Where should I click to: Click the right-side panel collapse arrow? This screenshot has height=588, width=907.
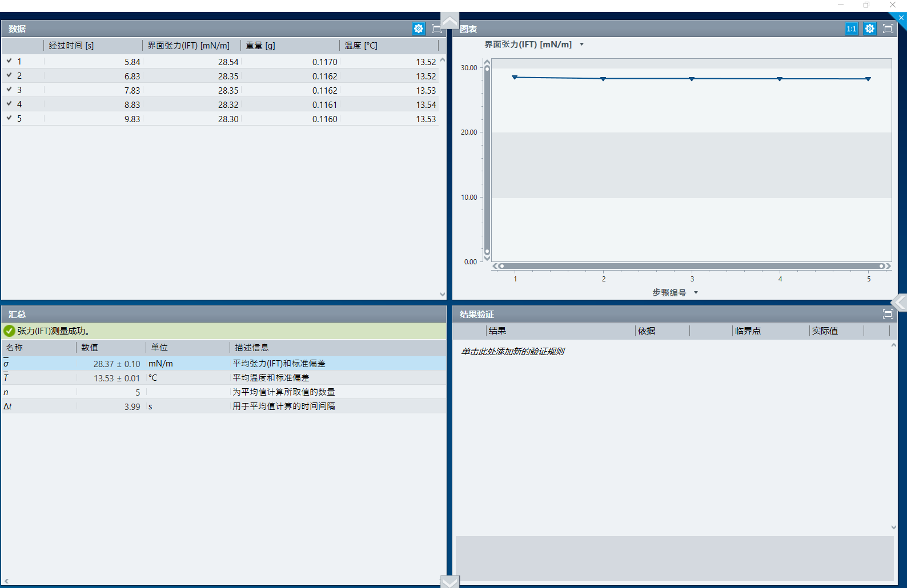[900, 303]
